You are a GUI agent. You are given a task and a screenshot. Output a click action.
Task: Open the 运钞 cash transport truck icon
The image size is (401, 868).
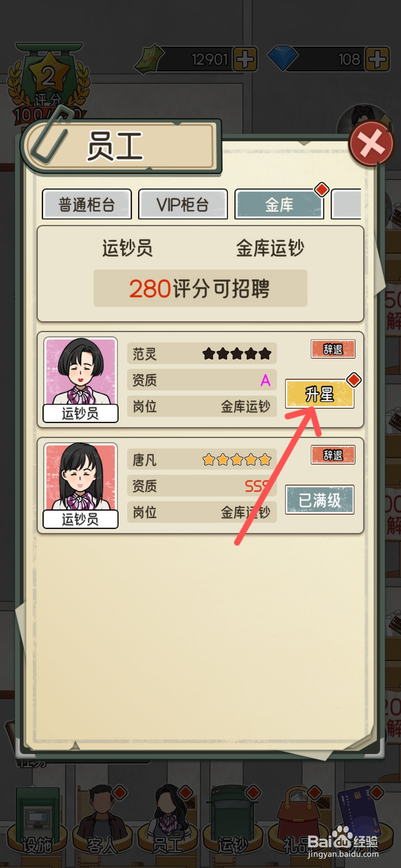(x=233, y=822)
